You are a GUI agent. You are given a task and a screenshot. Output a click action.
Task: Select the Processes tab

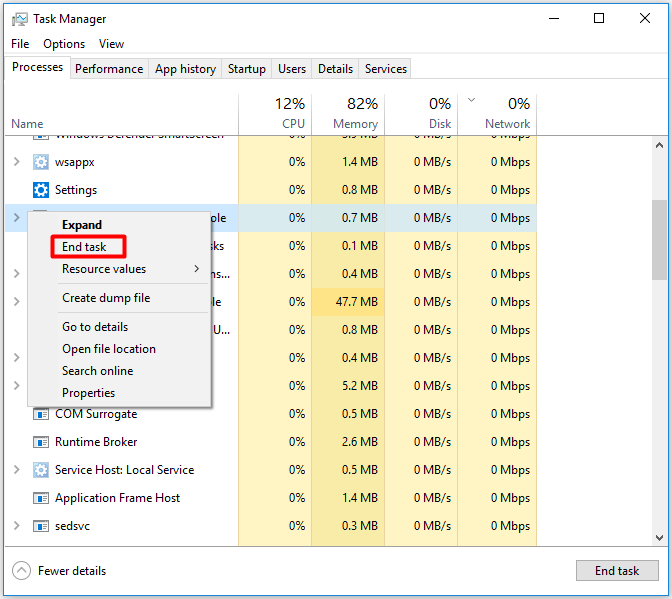point(37,67)
